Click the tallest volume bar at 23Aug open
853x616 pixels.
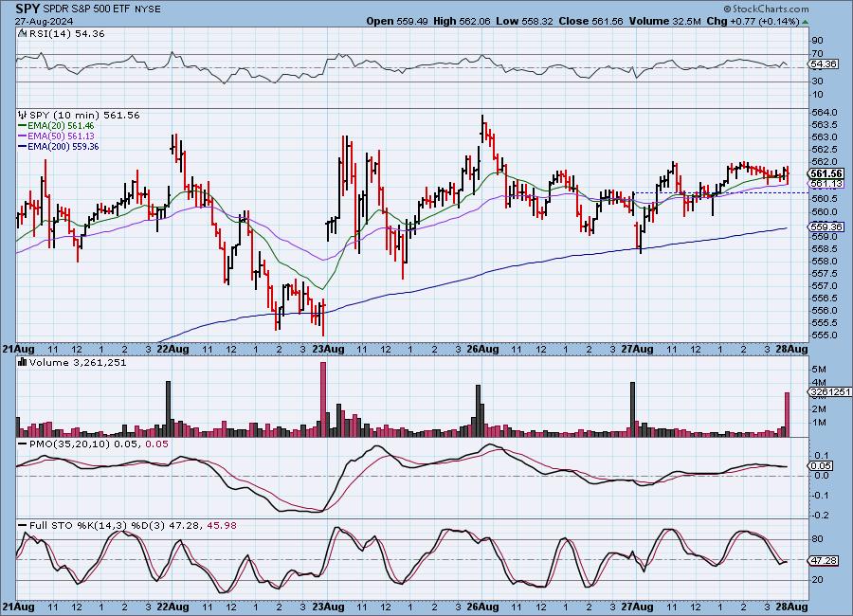tap(323, 399)
